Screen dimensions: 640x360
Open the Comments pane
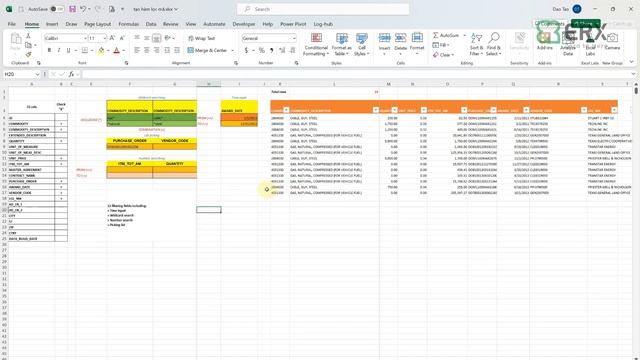pos(550,24)
